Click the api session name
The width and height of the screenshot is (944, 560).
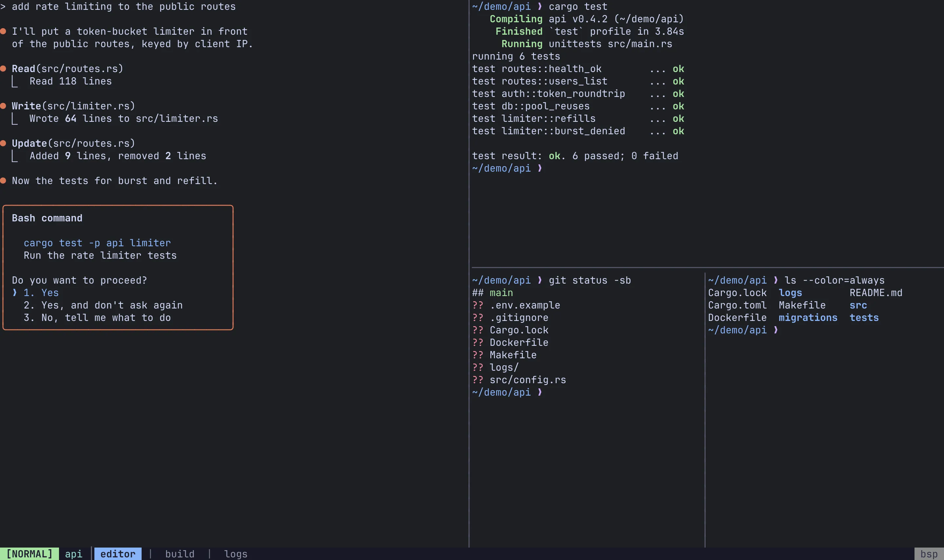coord(74,554)
